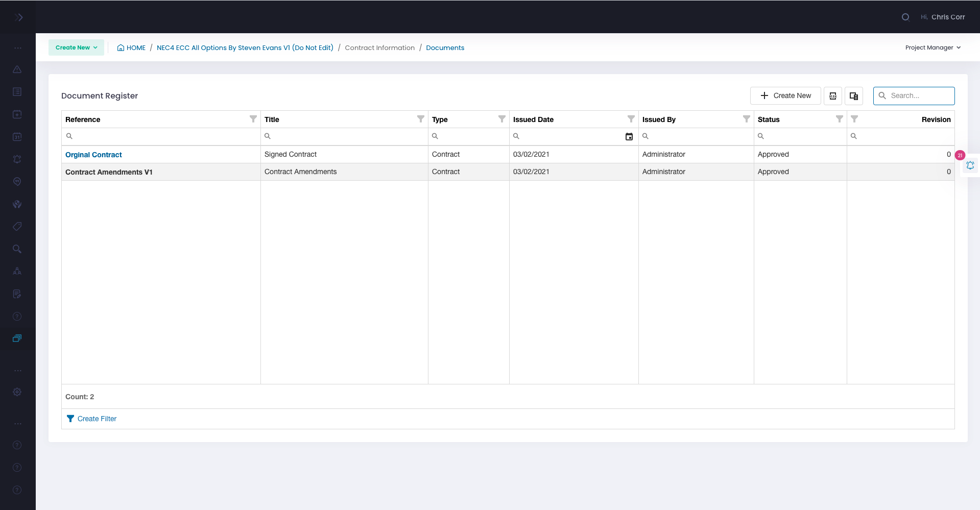Viewport: 980px width, 510px height.
Task: Open the column chooser icon
Action: pos(854,96)
